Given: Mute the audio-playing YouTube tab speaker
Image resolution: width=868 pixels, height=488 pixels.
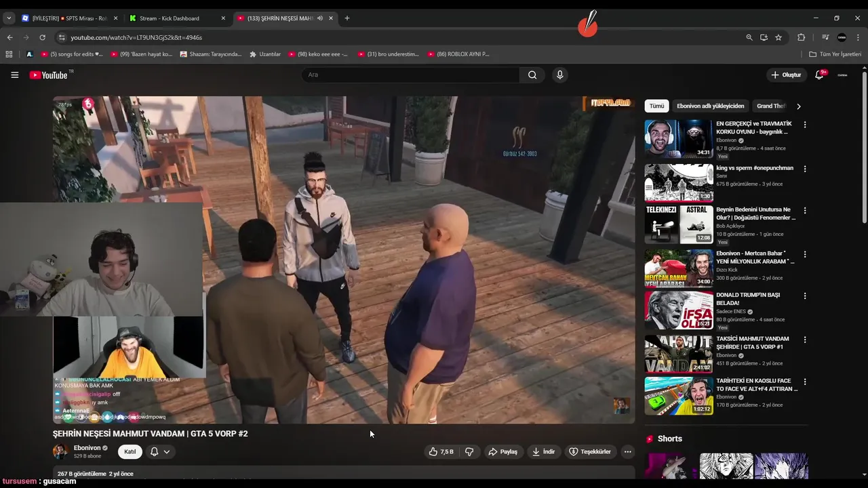Looking at the screenshot, I should coord(320,18).
